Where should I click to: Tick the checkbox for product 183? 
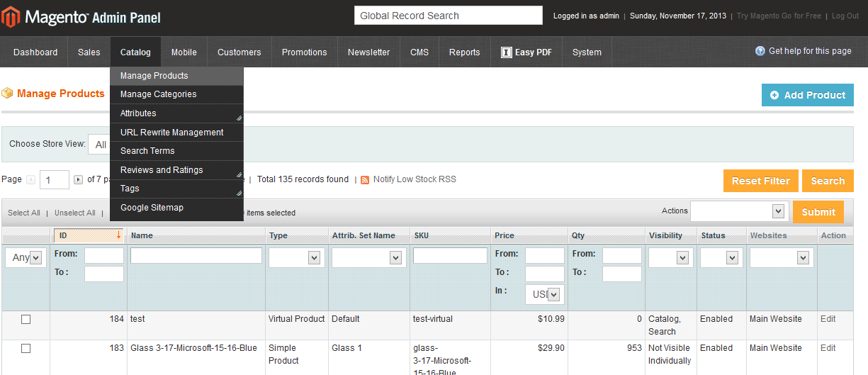[26, 348]
